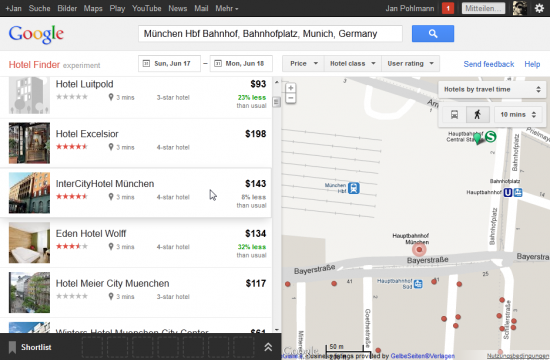Open the settings gear icon
The image size is (550, 360).
[539, 8]
